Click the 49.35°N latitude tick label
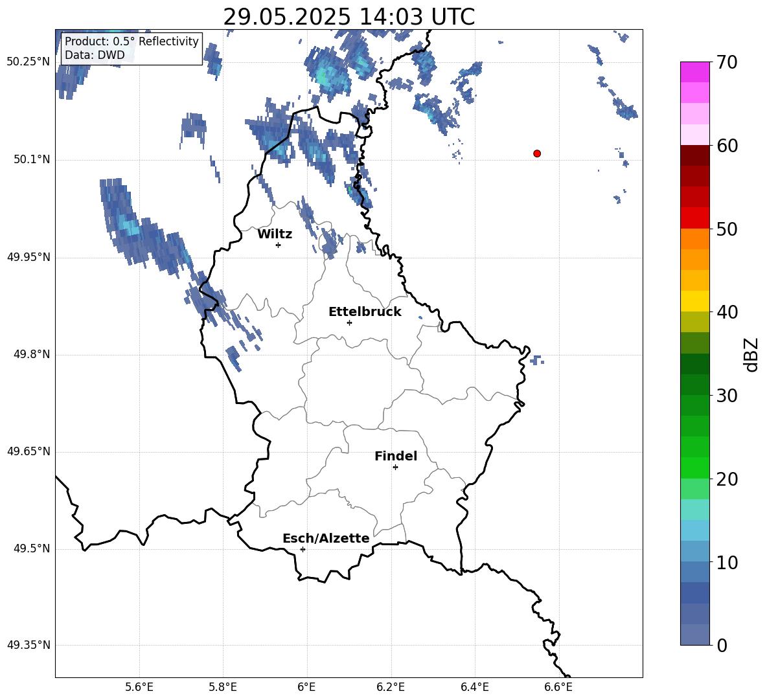The width and height of the screenshot is (767, 700). tap(29, 645)
